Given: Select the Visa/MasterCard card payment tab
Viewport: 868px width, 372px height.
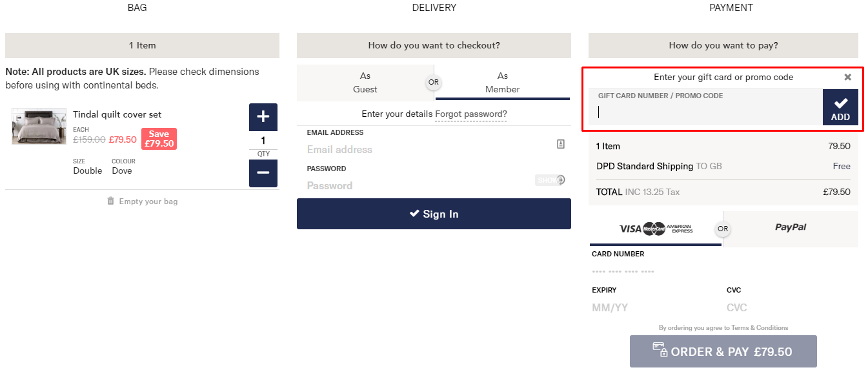Looking at the screenshot, I should click(656, 229).
